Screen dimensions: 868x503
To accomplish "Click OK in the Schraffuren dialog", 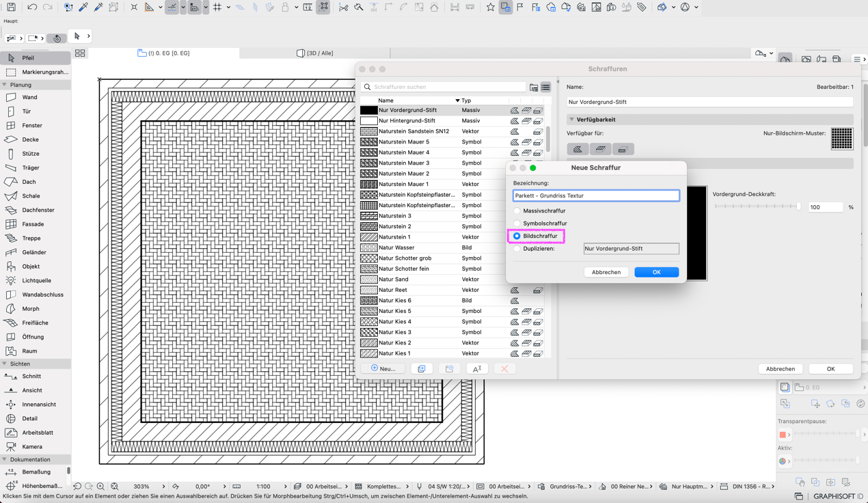I will click(x=830, y=369).
